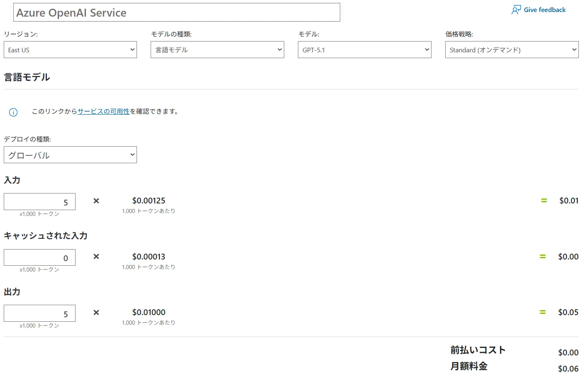Screen dimensions: 588x377
Task: Click the blue info circle icon
Action: click(13, 113)
